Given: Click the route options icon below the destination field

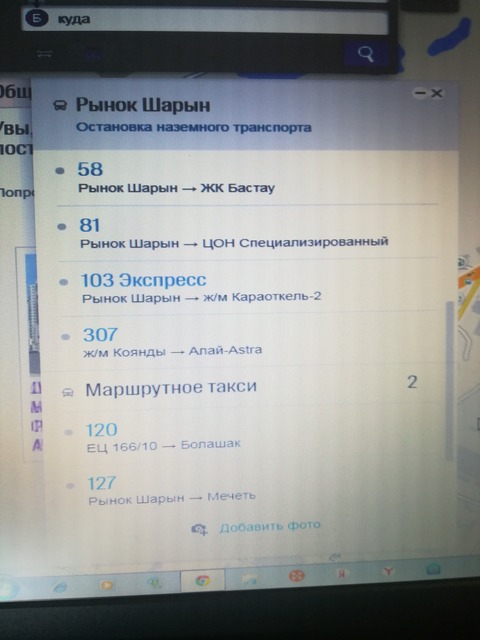Looking at the screenshot, I should coord(44,53).
